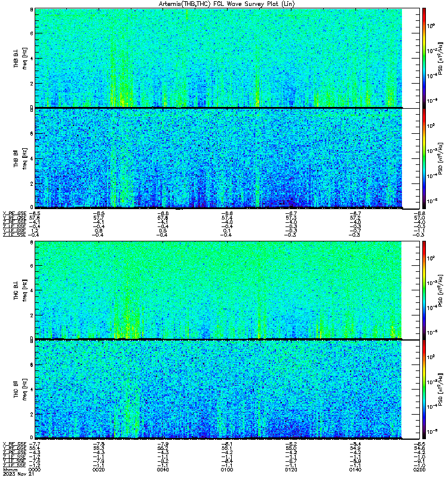Click the PSD [nT²/Hz] label beside THB B⊥ color bar
448x478 pixels.
(x=441, y=58)
